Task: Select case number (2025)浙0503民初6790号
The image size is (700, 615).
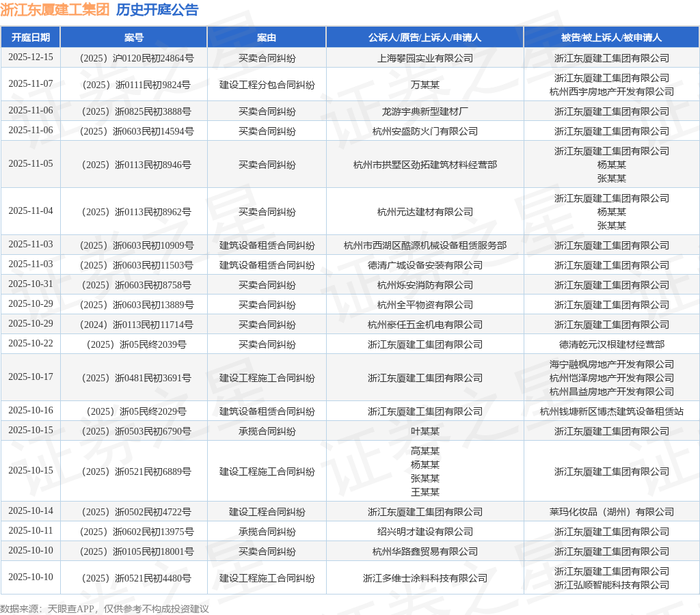Action: (x=137, y=431)
